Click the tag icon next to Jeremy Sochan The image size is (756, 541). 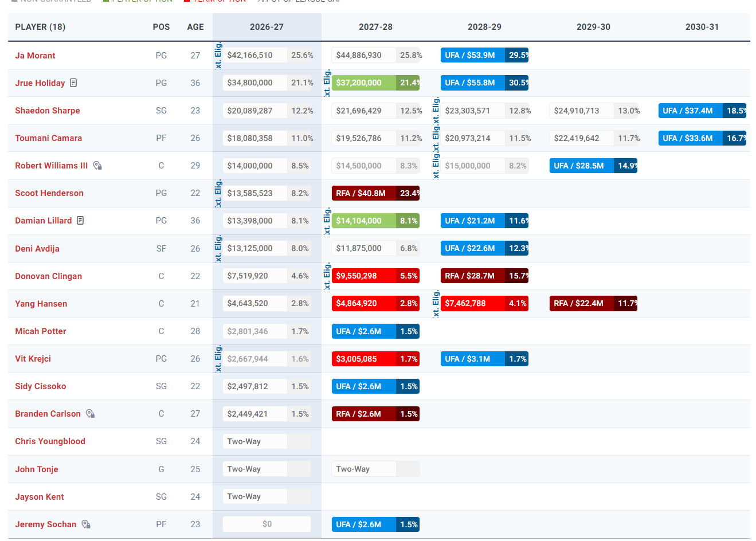pos(86,524)
